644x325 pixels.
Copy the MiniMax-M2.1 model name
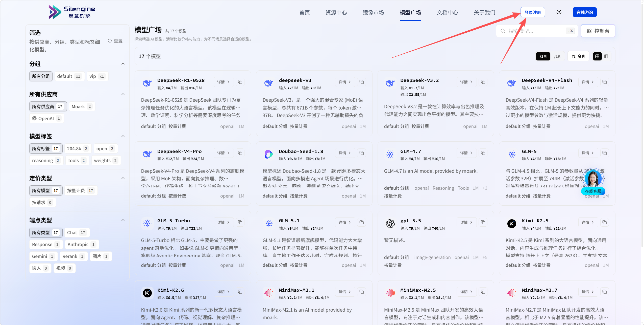pyautogui.click(x=361, y=292)
